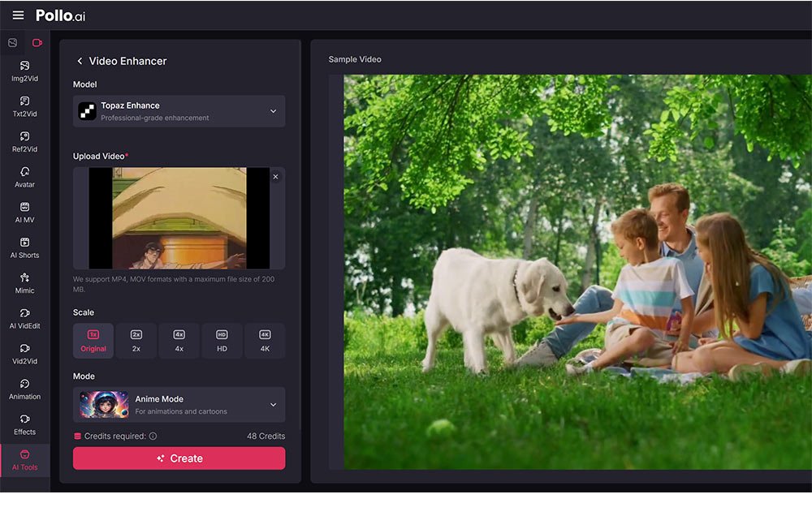Open the Avatar tool
812x516 pixels.
pos(24,177)
